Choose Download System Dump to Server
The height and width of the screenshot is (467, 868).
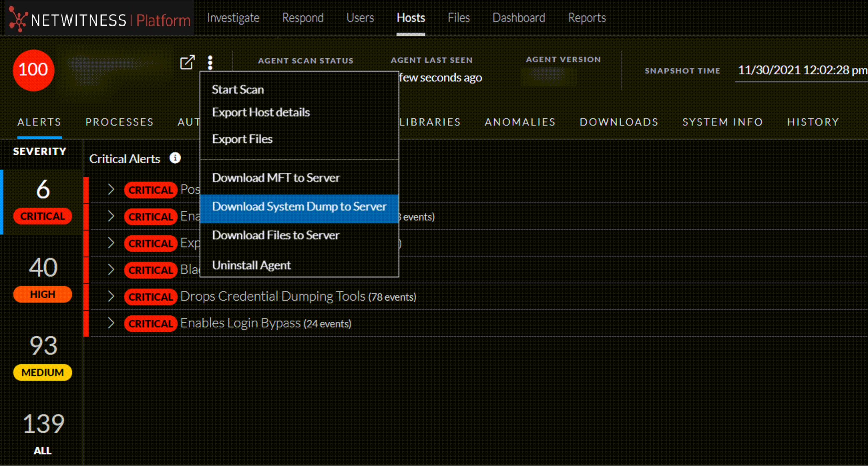pyautogui.click(x=299, y=206)
